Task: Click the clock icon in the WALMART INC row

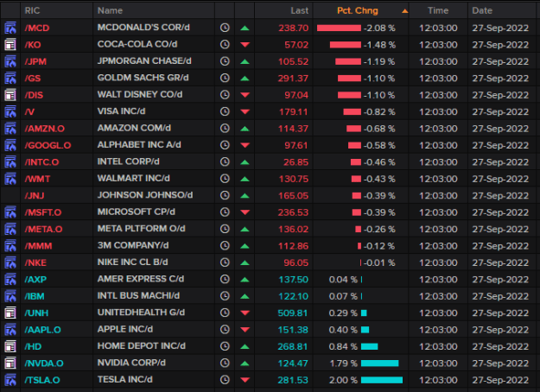Action: tap(225, 179)
